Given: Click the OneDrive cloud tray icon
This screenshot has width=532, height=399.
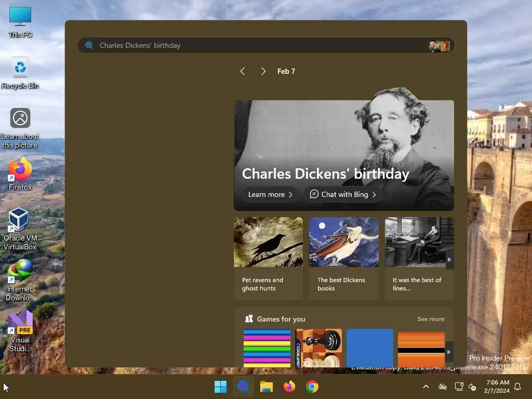Looking at the screenshot, I should [443, 387].
